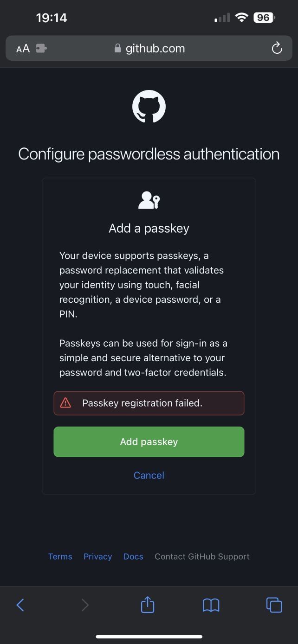Open the Privacy link
298x644 pixels.
(97, 556)
